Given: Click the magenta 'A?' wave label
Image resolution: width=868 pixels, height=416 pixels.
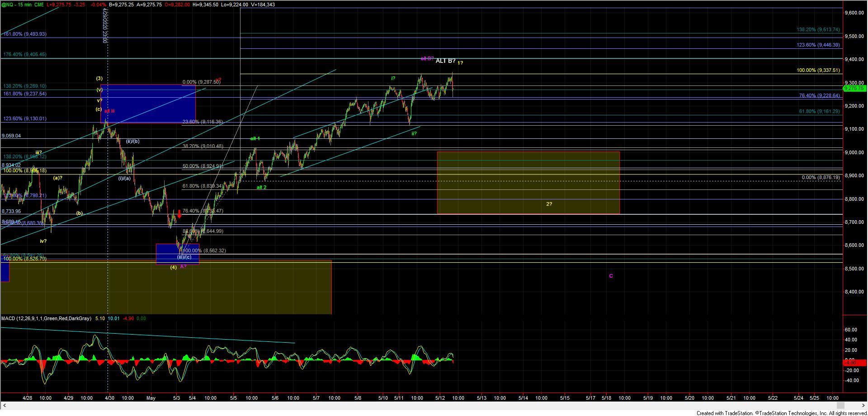Looking at the screenshot, I should click(x=183, y=267).
